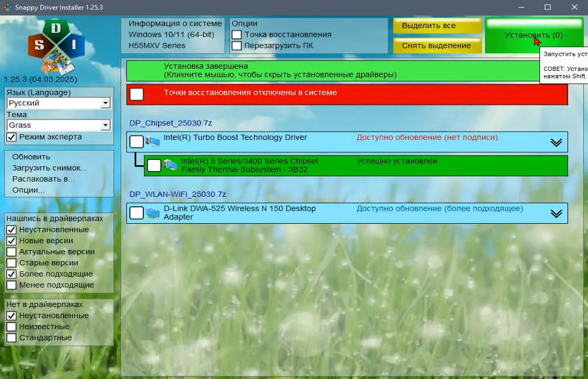
Task: Click the Intel Turbo Boost device icon
Action: [x=153, y=142]
